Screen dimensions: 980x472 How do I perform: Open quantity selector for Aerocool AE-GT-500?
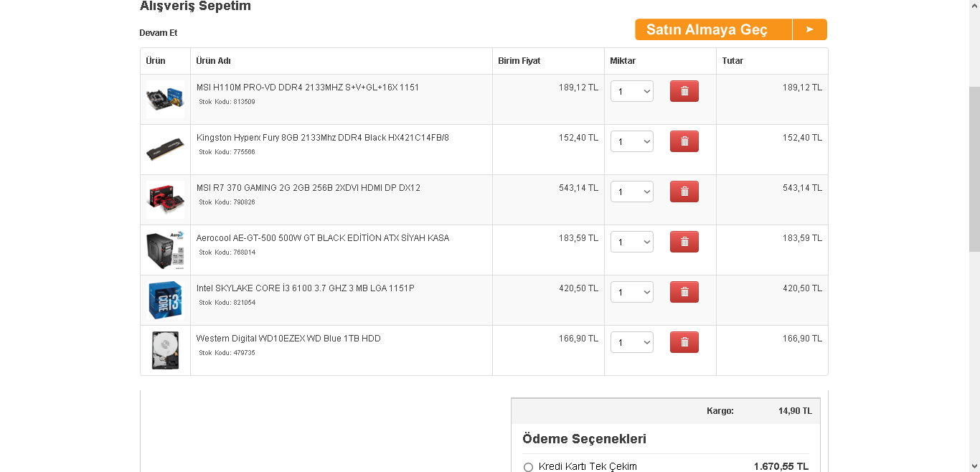pos(632,242)
